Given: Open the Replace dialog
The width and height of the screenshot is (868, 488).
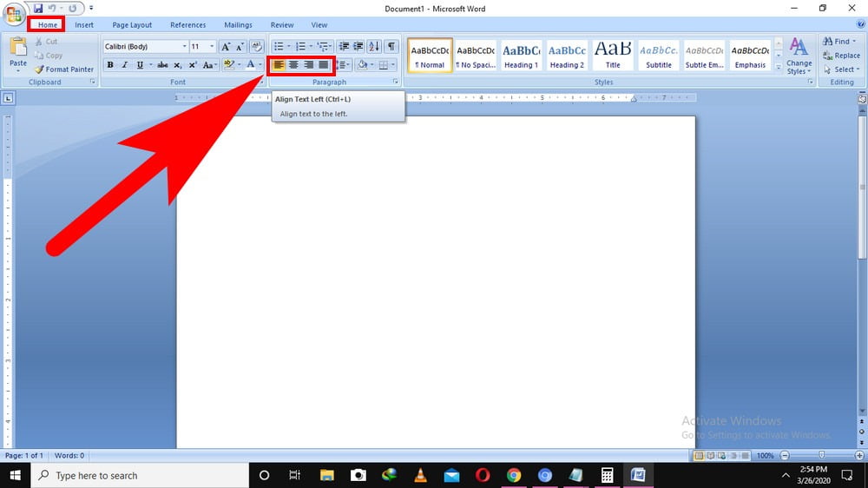Looking at the screenshot, I should coord(841,56).
